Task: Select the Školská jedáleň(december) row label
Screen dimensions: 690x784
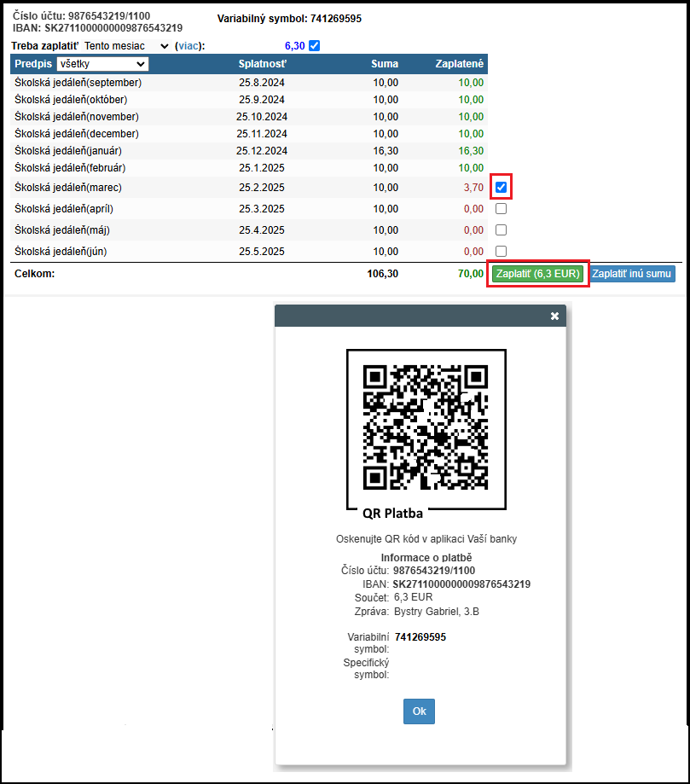Action: (77, 133)
